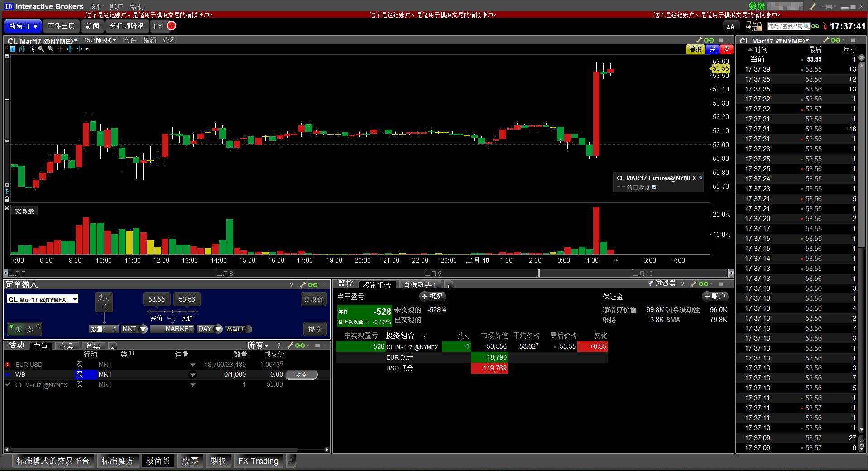868x471 pixels.
Task: Open chart panel wrench configuration icon
Action: [699, 40]
